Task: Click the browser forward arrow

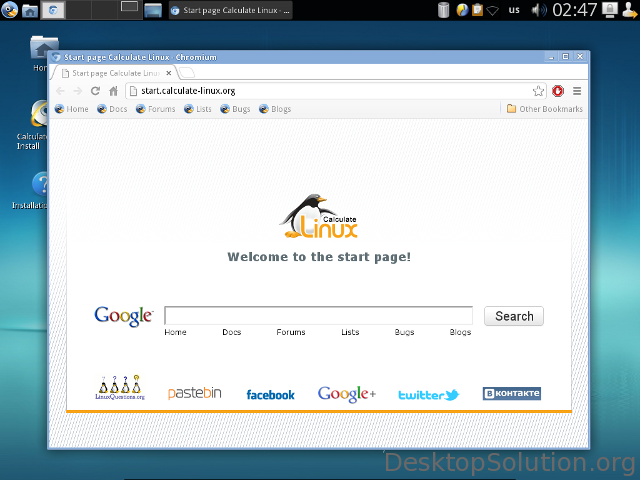Action: coord(78,91)
